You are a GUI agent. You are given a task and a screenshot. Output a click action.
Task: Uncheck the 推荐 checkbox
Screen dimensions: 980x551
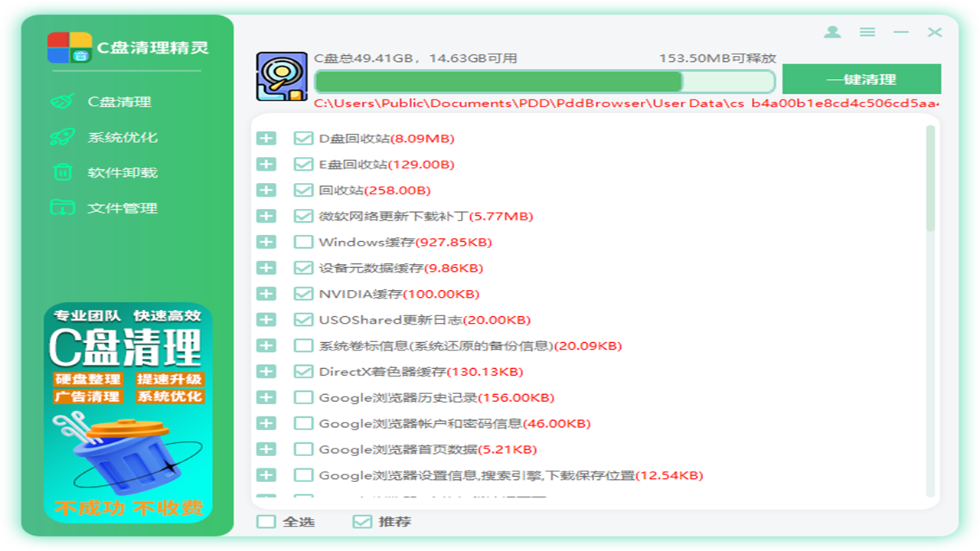coord(363,520)
